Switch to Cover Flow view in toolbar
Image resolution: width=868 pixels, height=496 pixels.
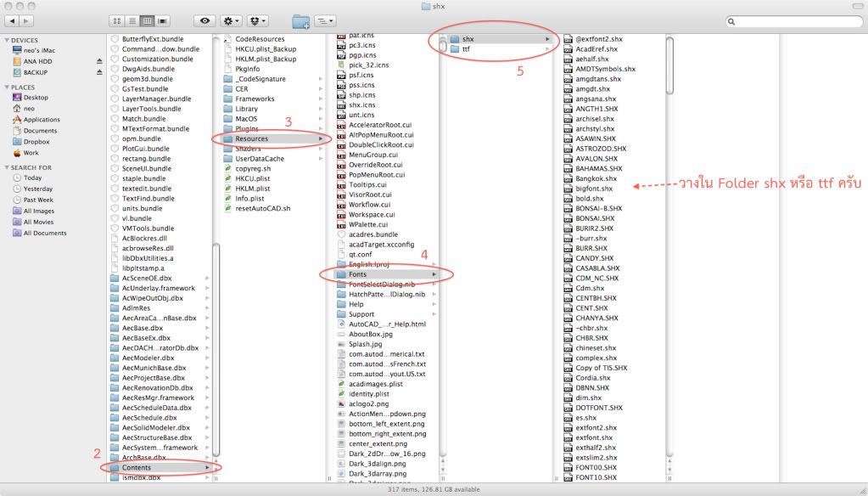point(162,21)
